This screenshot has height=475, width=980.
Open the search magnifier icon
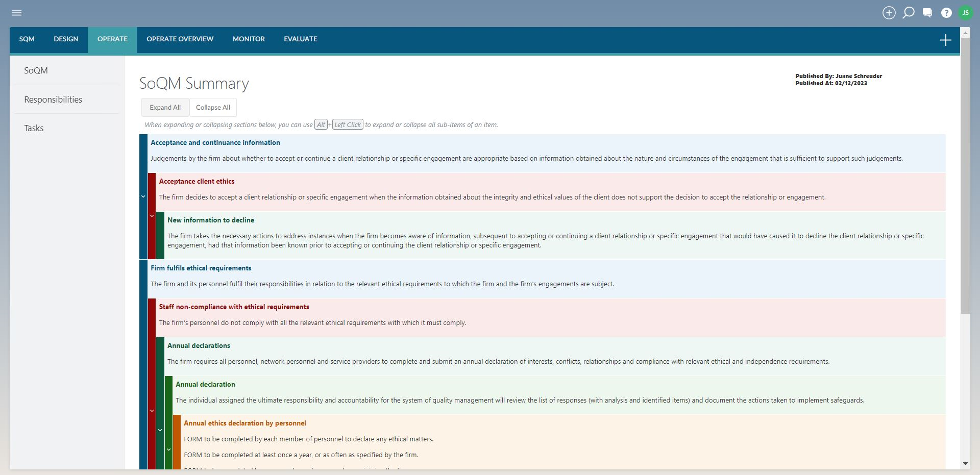(909, 13)
